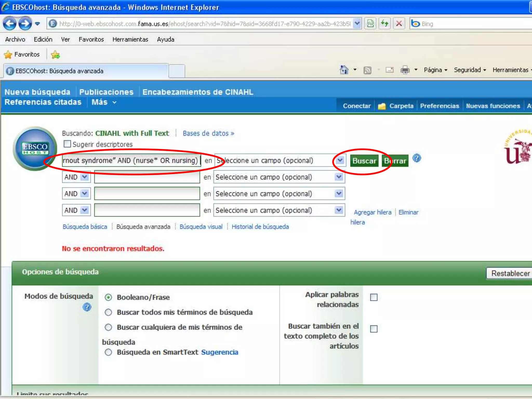
Task: Click the Print icon in command bar
Action: (x=405, y=70)
